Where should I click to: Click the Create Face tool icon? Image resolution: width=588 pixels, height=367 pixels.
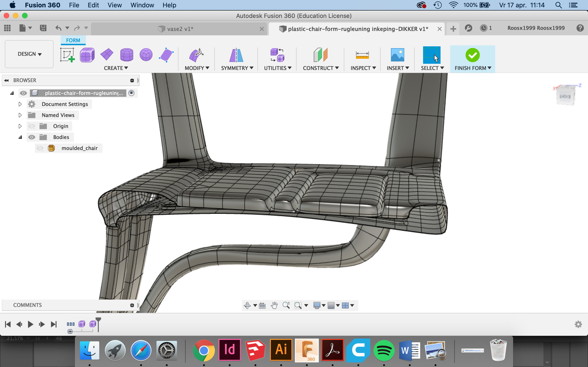pyautogui.click(x=166, y=55)
